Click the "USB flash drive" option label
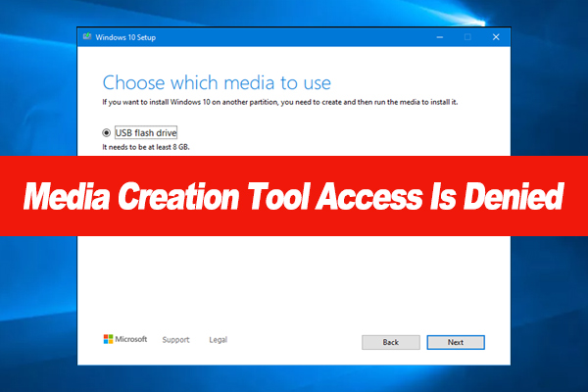The image size is (588, 392). point(146,131)
